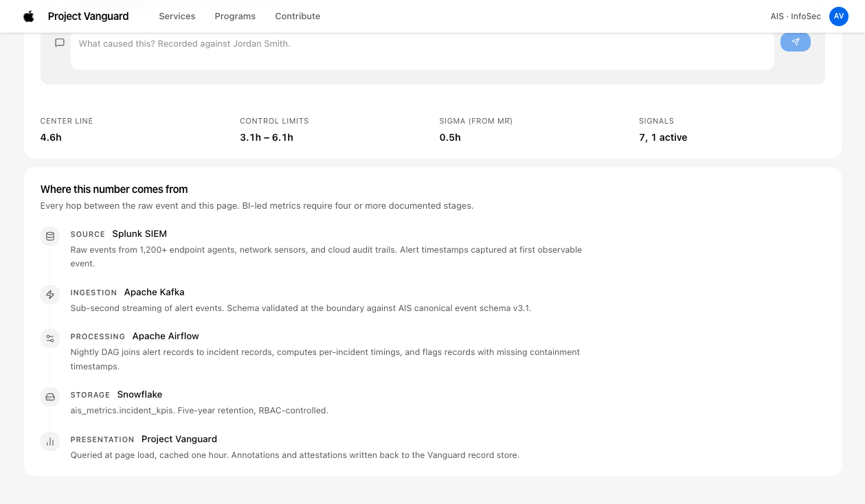The width and height of the screenshot is (865, 504).
Task: Click the SIGMA (FROM MR) label
Action: point(476,121)
